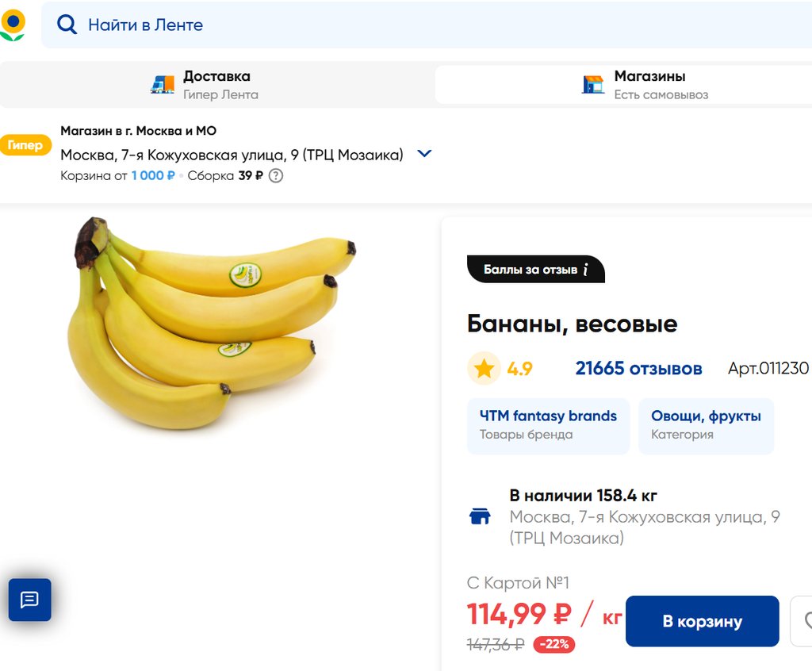Viewport: 812px width, 671px height.
Task: Click the help question mark near Сборка
Action: pyautogui.click(x=276, y=176)
